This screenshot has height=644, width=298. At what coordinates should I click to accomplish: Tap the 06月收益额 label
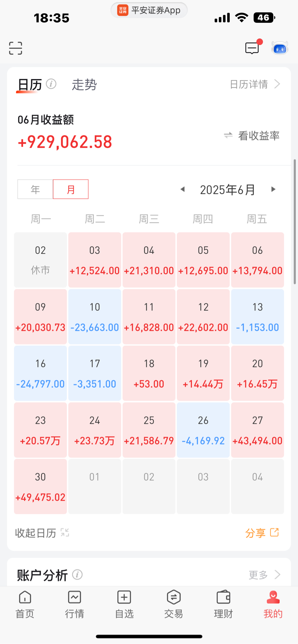click(46, 120)
